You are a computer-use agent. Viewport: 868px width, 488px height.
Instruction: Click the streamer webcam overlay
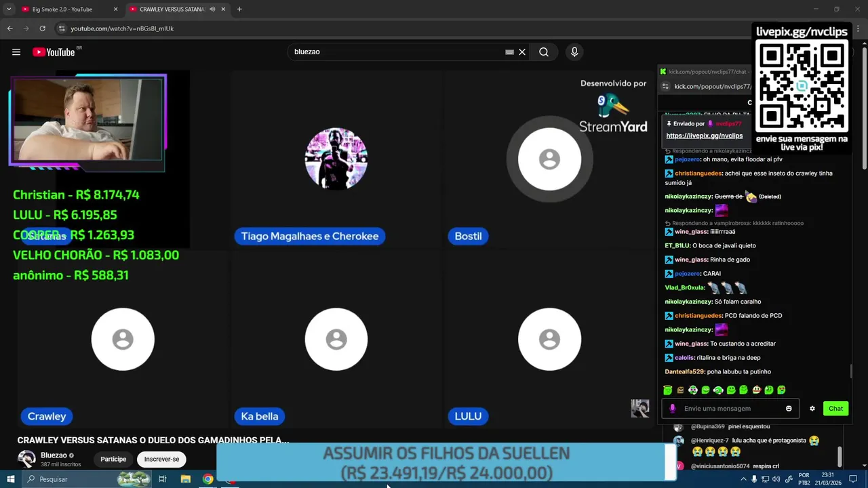pyautogui.click(x=87, y=120)
